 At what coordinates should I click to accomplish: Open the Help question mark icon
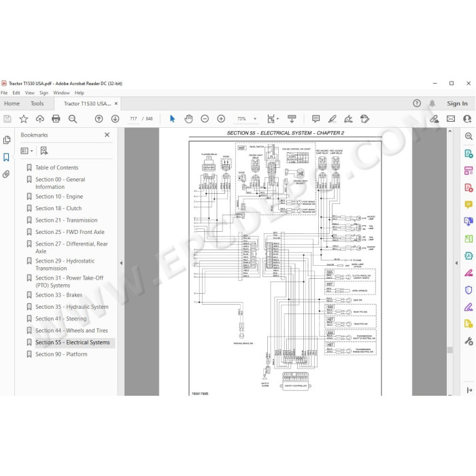click(417, 103)
